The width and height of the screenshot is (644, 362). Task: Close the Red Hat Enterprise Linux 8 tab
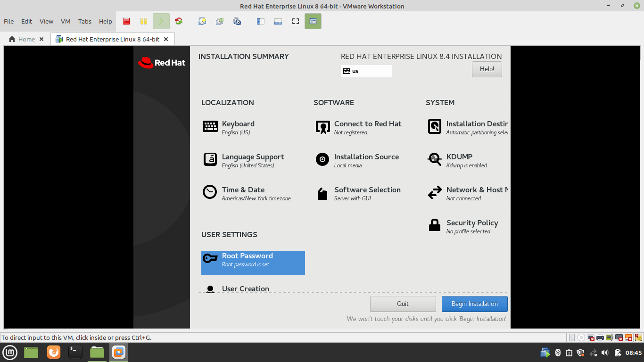click(x=166, y=39)
